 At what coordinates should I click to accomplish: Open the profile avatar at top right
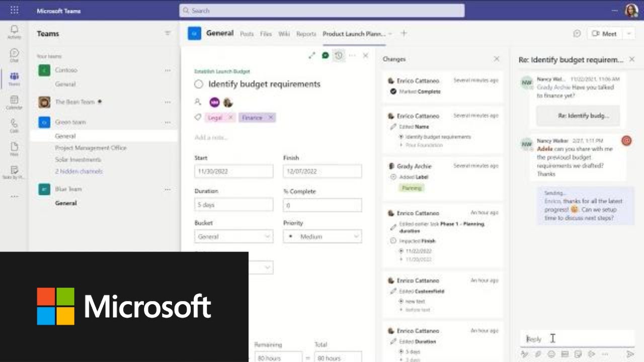[x=631, y=11]
